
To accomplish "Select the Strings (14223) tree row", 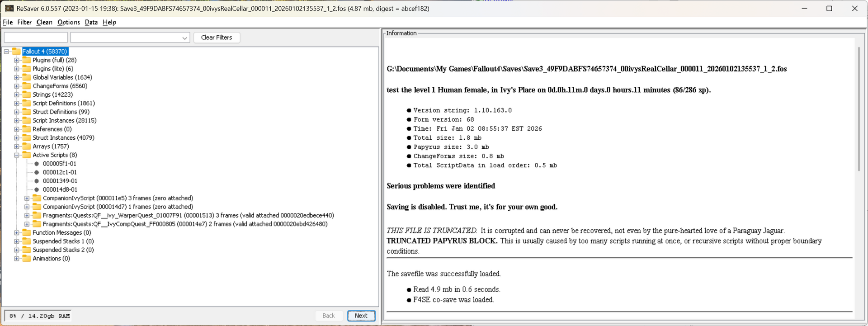I will click(x=52, y=94).
